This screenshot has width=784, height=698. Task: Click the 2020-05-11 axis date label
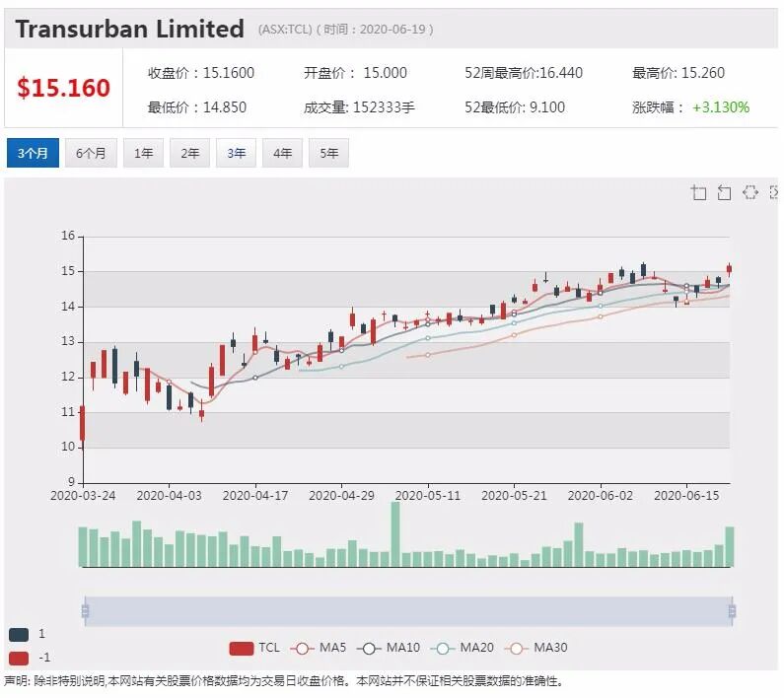(x=428, y=496)
